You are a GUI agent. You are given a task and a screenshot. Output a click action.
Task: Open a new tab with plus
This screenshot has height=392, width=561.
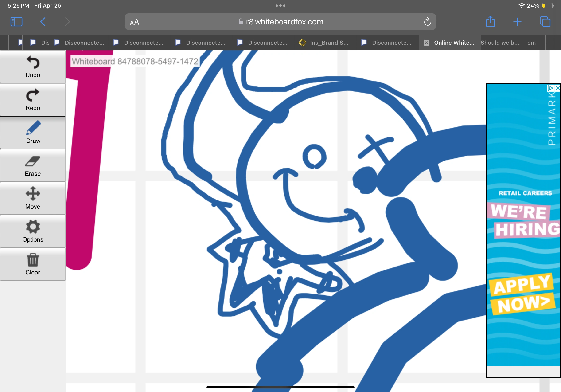(x=517, y=22)
